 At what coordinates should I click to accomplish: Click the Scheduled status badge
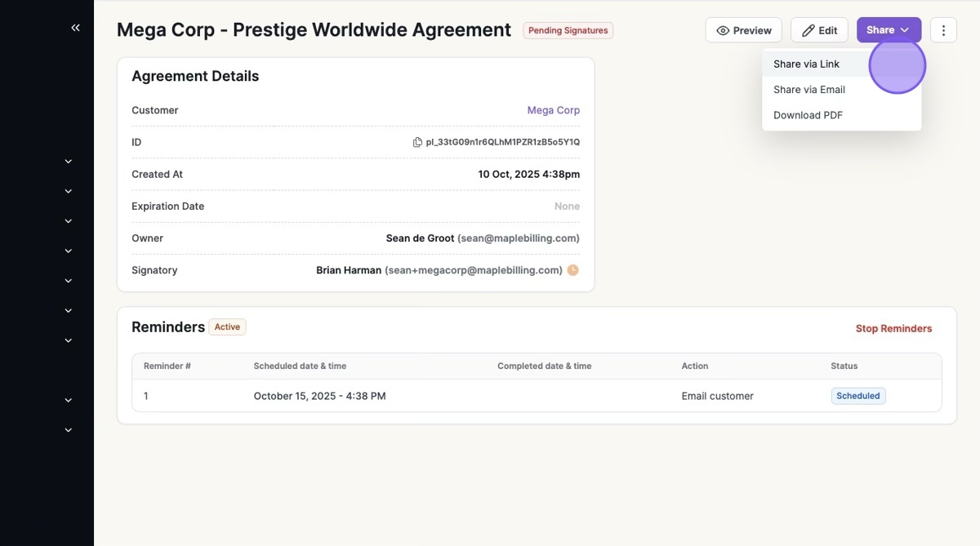857,396
